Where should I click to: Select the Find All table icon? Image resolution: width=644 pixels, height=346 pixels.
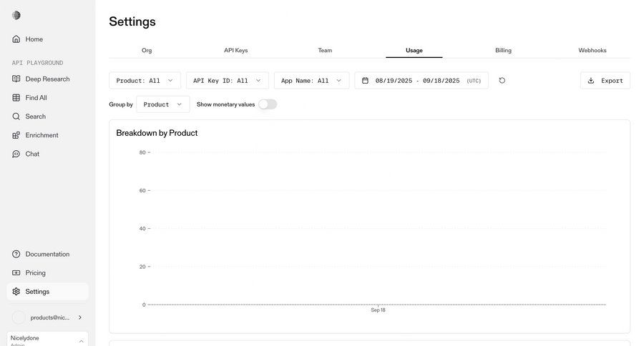(x=16, y=98)
